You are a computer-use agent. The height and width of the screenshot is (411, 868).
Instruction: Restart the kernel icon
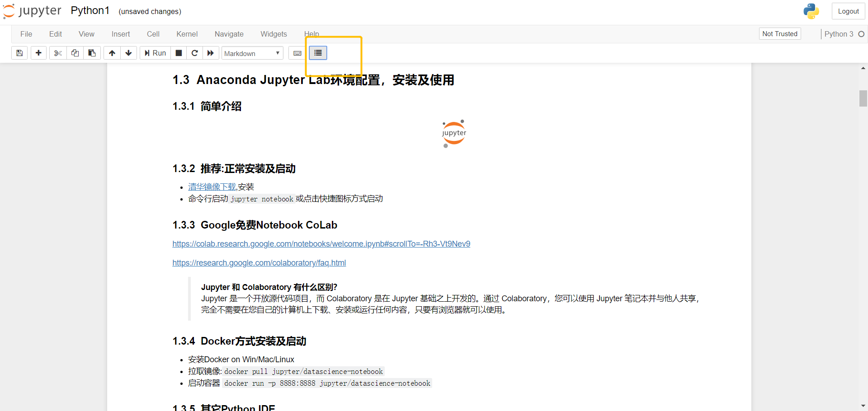pos(195,53)
